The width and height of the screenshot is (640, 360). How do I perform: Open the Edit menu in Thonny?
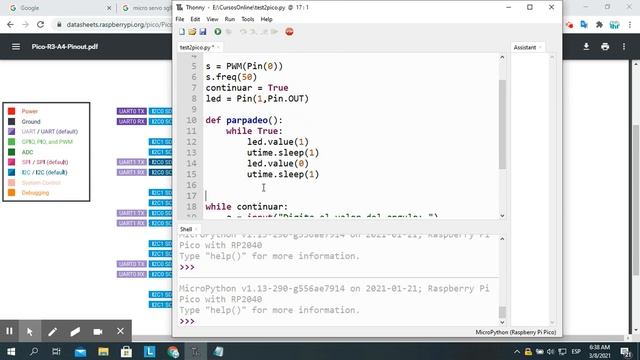[x=195, y=19]
